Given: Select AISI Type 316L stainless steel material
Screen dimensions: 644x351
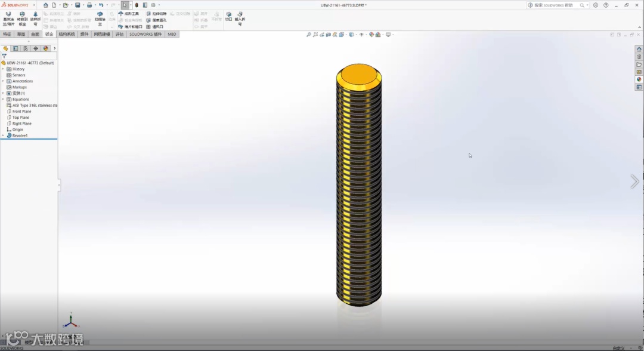Looking at the screenshot, I should click(x=32, y=106).
